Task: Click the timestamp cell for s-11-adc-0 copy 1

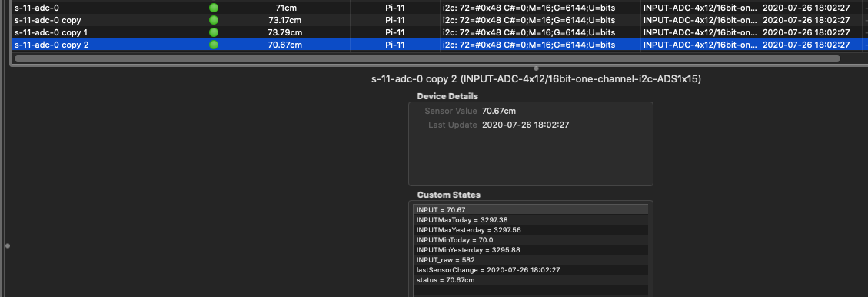Action: [x=806, y=32]
